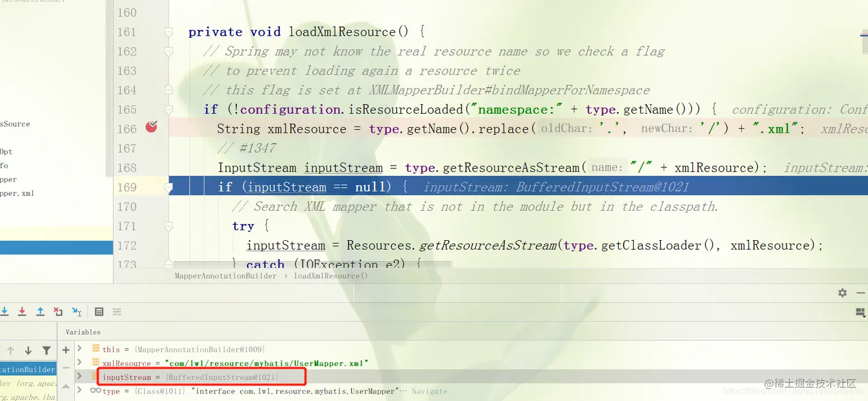Click the Step Out up-arrow icon
This screenshot has height=401, width=868.
pos(40,311)
